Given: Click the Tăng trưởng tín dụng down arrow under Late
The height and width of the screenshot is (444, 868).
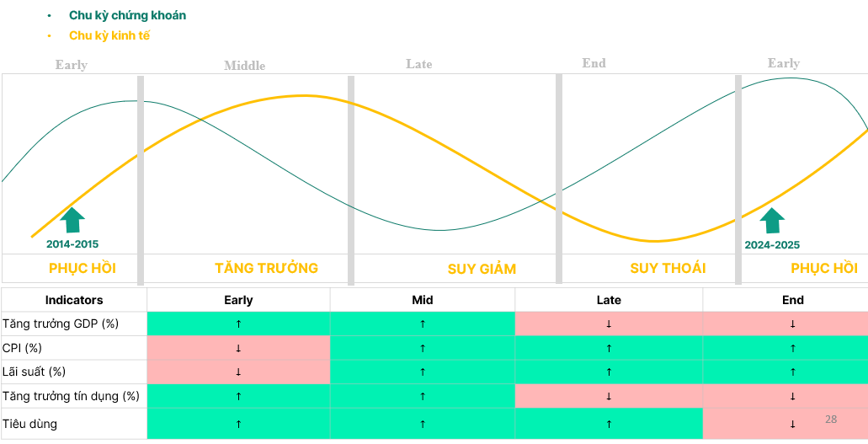Looking at the screenshot, I should 609,396.
